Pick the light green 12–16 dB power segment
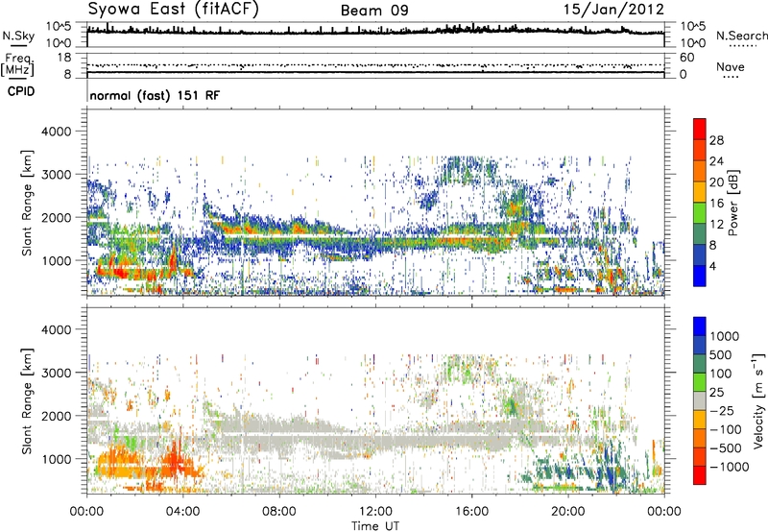 click(700, 213)
